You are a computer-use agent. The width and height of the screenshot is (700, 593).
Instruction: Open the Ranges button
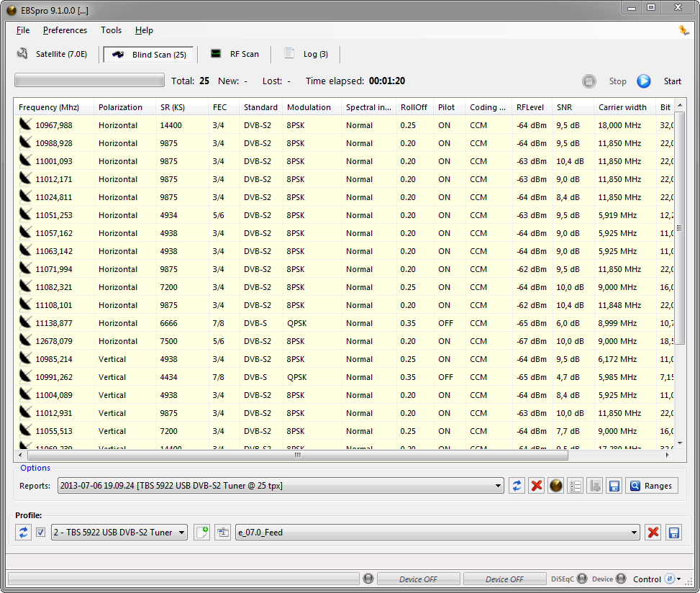tap(651, 485)
